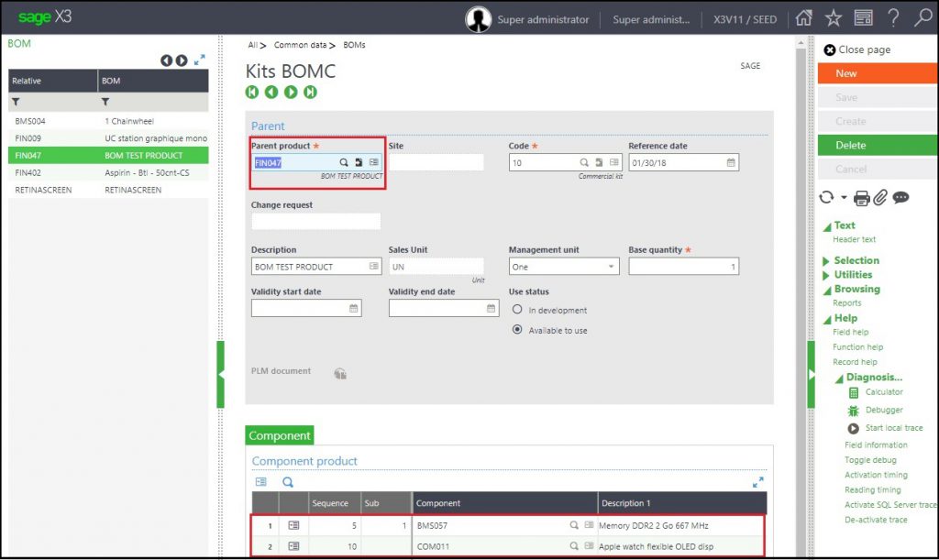Go to the next page of the BOM list

182,60
